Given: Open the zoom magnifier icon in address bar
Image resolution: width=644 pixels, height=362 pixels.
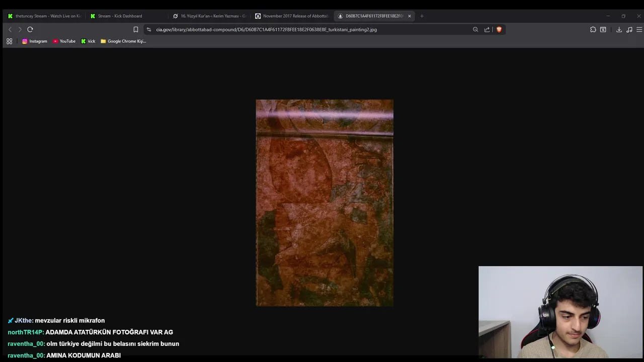Looking at the screenshot, I should (475, 30).
